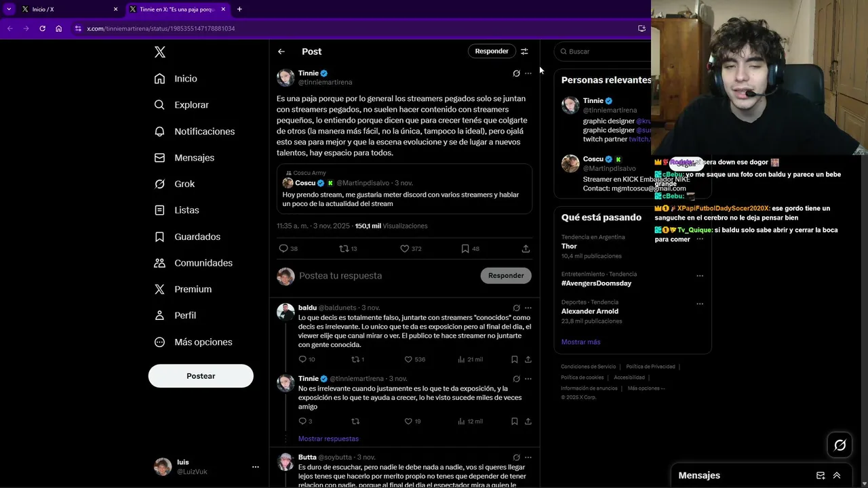
Task: Open Mensajes in sidebar
Action: point(184,158)
